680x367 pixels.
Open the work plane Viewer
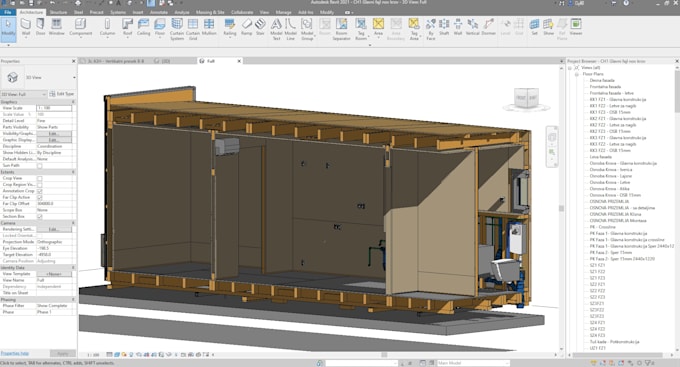coord(576,27)
